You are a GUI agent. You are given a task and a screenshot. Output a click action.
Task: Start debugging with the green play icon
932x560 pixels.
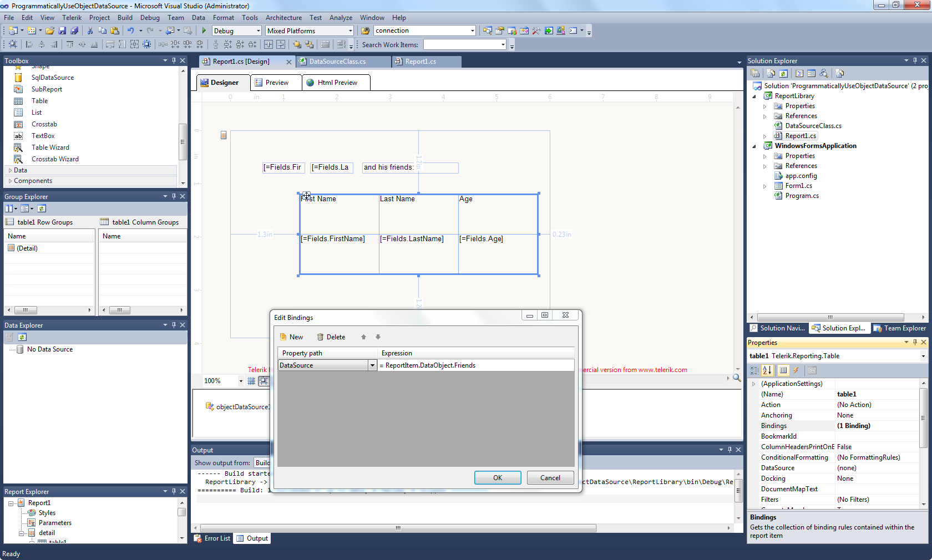[x=204, y=31]
